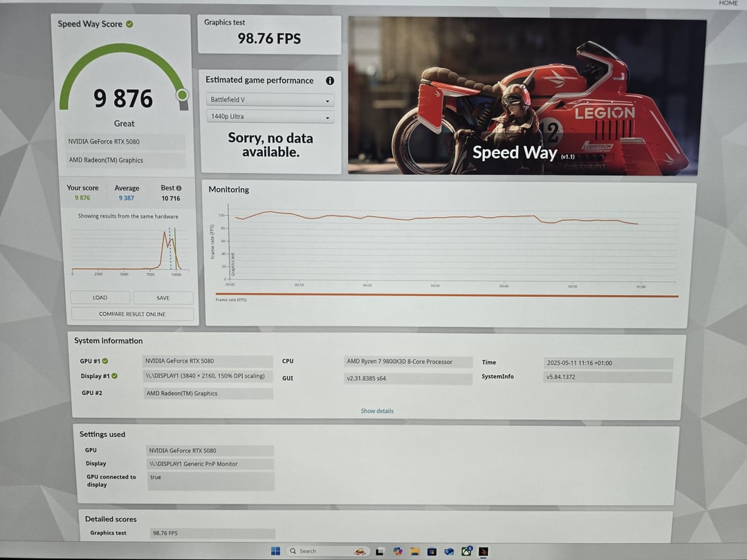
Task: Click the SAVE button
Action: point(163,298)
